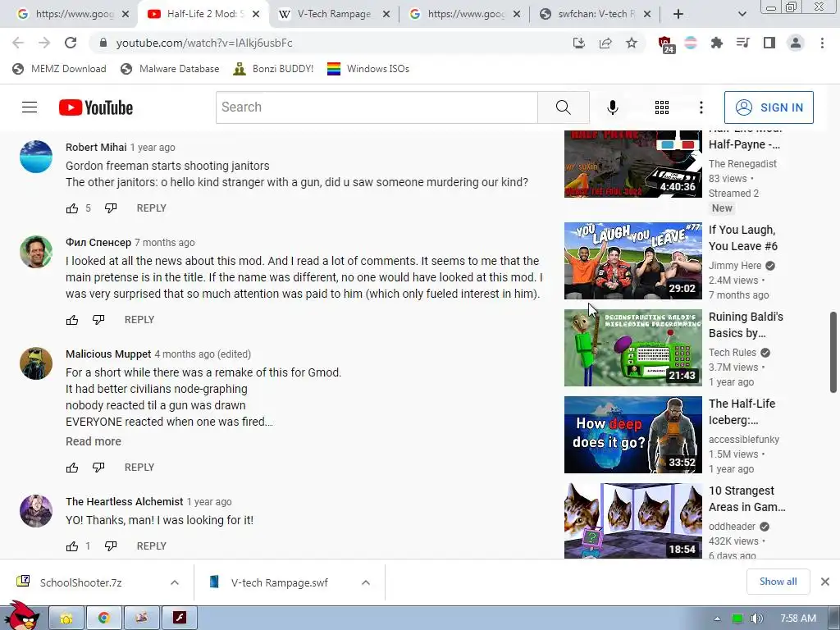
Task: Go to the YouTube home logo
Action: coord(96,107)
